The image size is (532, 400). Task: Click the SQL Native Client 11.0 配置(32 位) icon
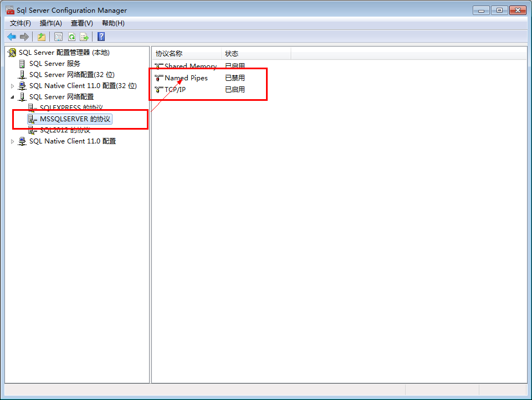[22, 86]
